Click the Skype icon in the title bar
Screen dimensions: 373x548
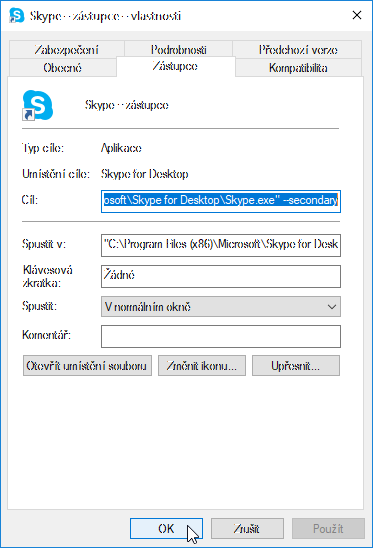coord(16,15)
